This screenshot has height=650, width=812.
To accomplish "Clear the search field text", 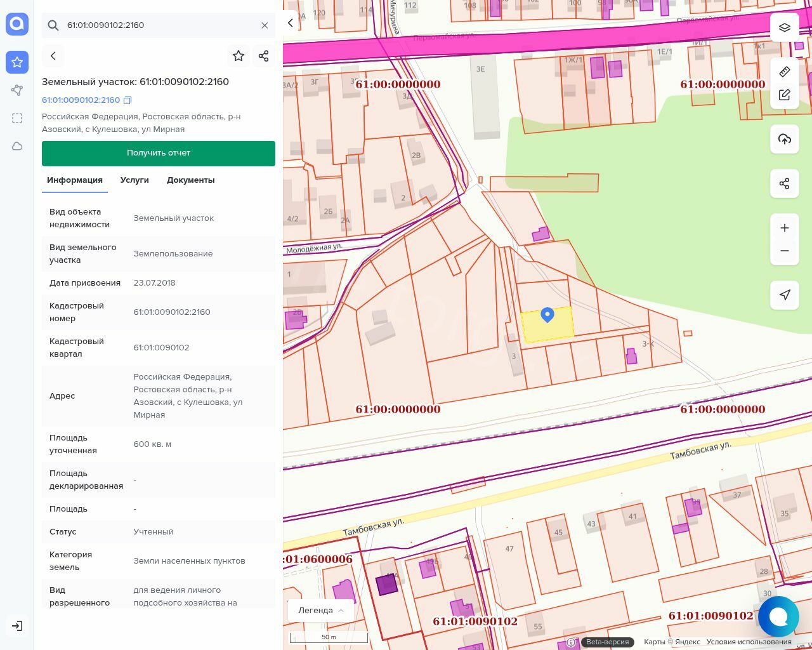I will click(x=265, y=25).
